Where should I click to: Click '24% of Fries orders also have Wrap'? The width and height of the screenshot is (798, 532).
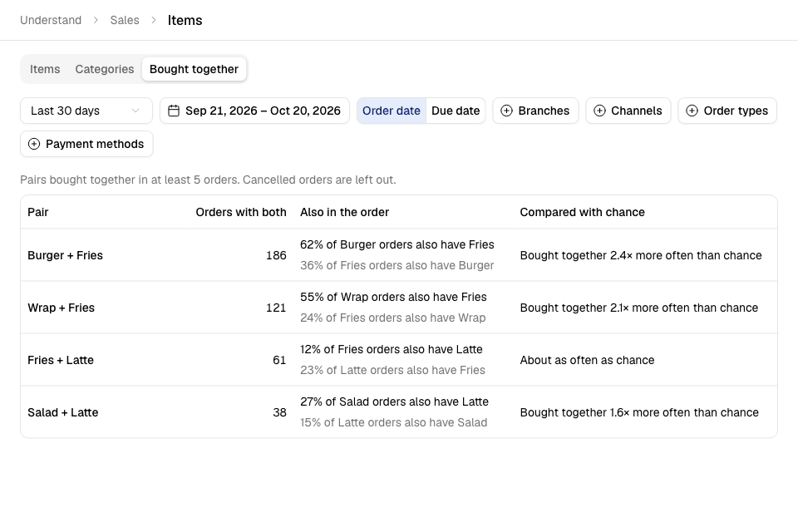pyautogui.click(x=393, y=318)
